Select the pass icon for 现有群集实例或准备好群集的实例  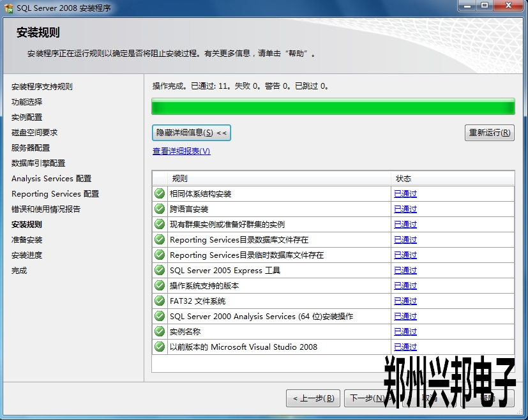(x=160, y=224)
